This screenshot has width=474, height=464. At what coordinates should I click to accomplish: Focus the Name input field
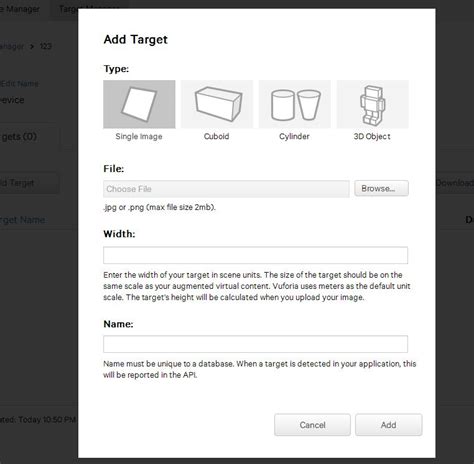click(255, 344)
